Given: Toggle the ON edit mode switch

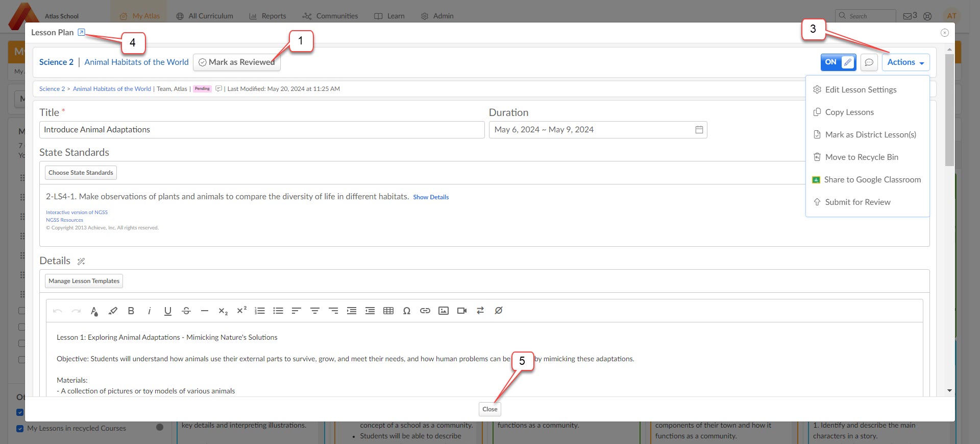Looking at the screenshot, I should [838, 62].
